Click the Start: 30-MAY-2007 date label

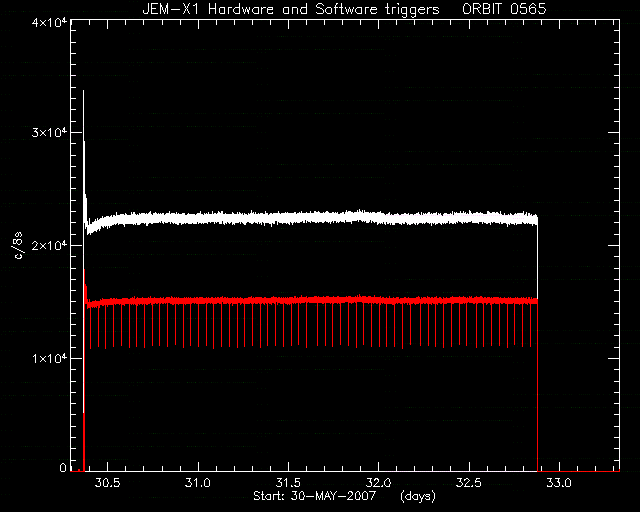[x=314, y=496]
